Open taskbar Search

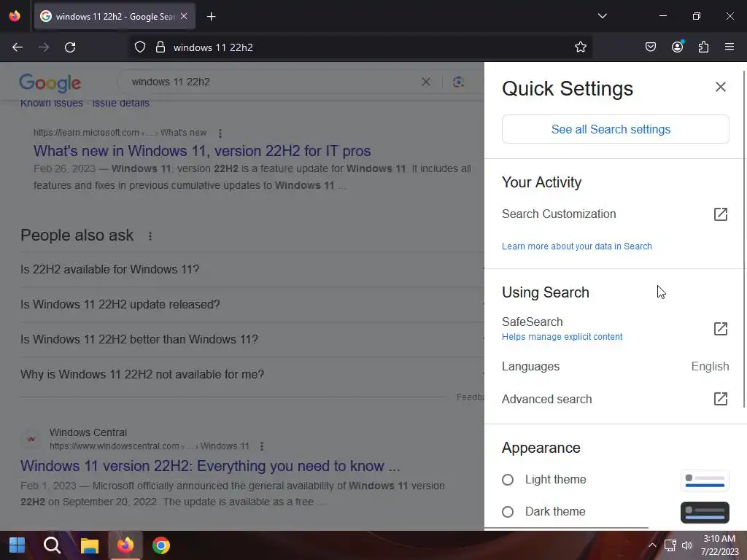coord(52,545)
